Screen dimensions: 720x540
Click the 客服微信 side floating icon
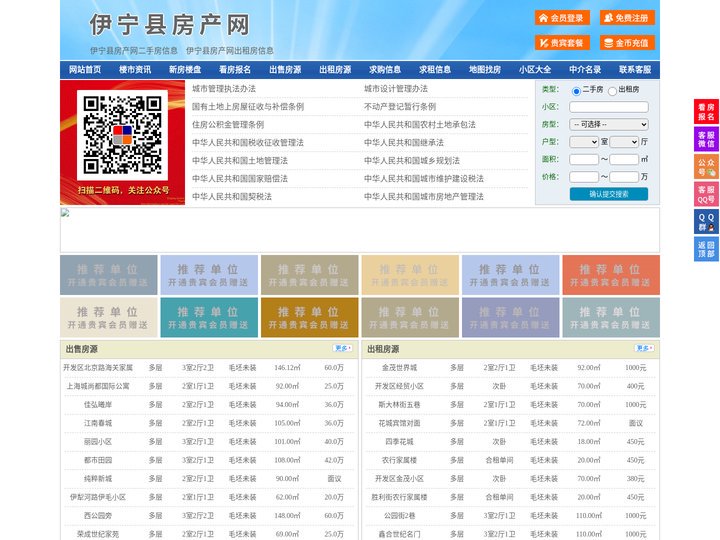pos(706,139)
